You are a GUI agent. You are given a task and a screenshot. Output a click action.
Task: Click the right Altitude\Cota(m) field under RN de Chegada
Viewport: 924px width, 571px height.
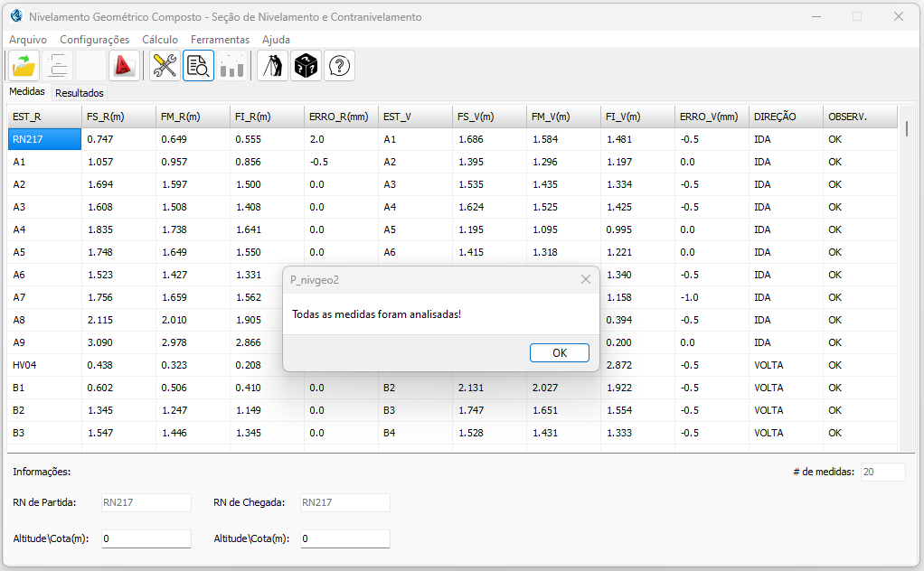(345, 538)
